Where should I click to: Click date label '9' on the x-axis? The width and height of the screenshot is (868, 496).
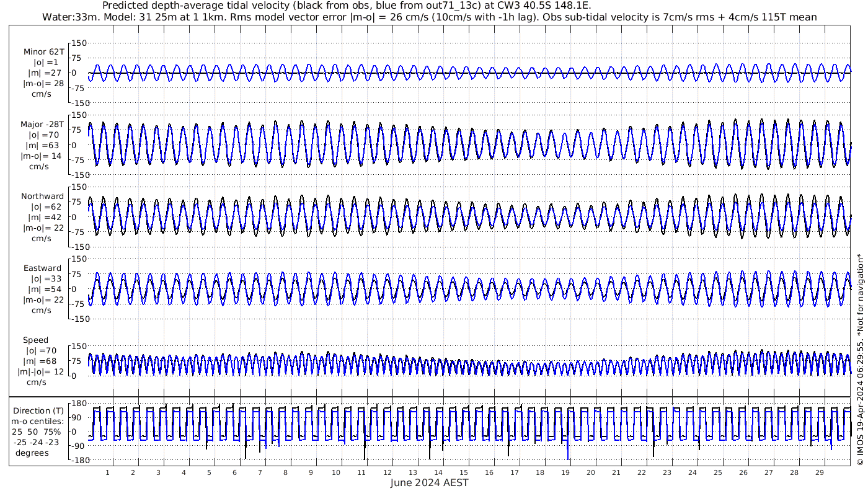pos(311,472)
